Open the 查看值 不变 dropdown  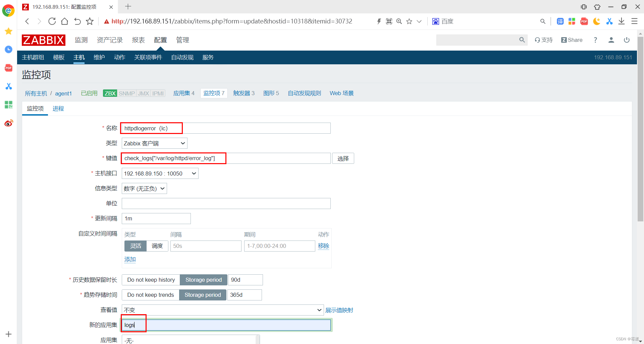223,310
